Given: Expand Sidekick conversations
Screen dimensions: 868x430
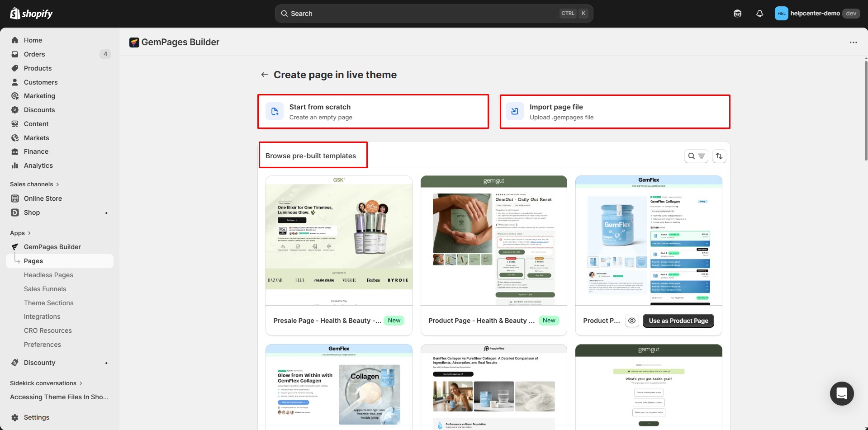Looking at the screenshot, I should 81,383.
